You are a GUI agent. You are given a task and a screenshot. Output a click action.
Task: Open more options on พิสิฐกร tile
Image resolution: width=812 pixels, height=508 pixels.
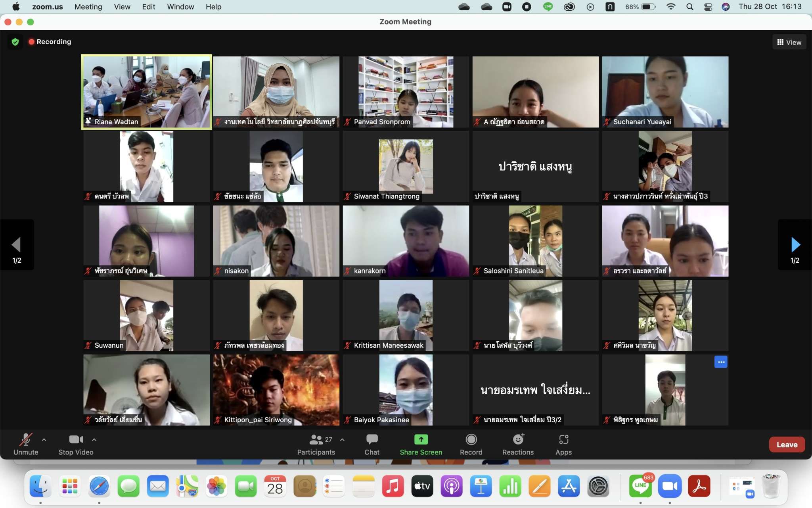[x=720, y=362]
